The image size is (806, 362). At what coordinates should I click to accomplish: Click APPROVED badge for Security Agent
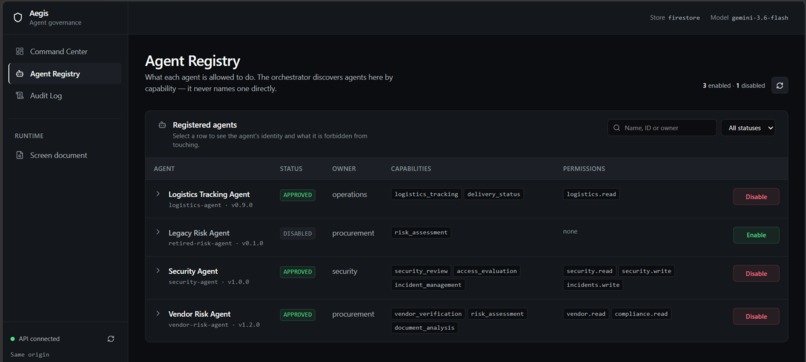coord(298,272)
